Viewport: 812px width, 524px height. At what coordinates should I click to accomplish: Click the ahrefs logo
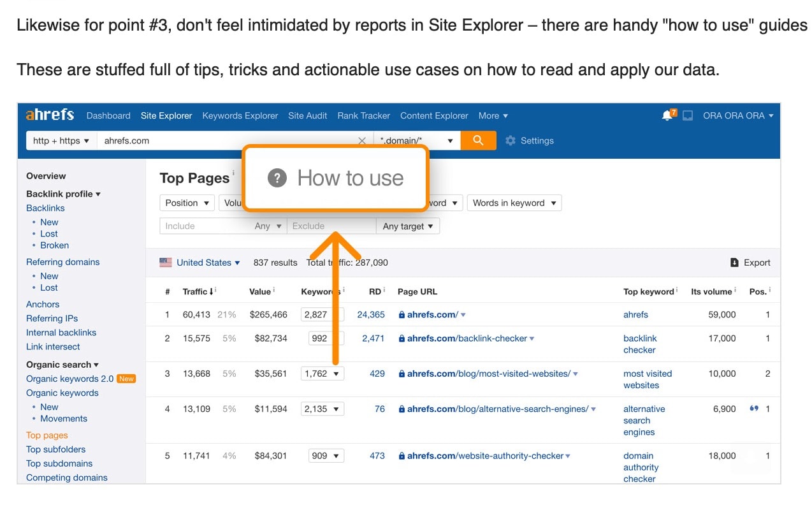tap(50, 115)
